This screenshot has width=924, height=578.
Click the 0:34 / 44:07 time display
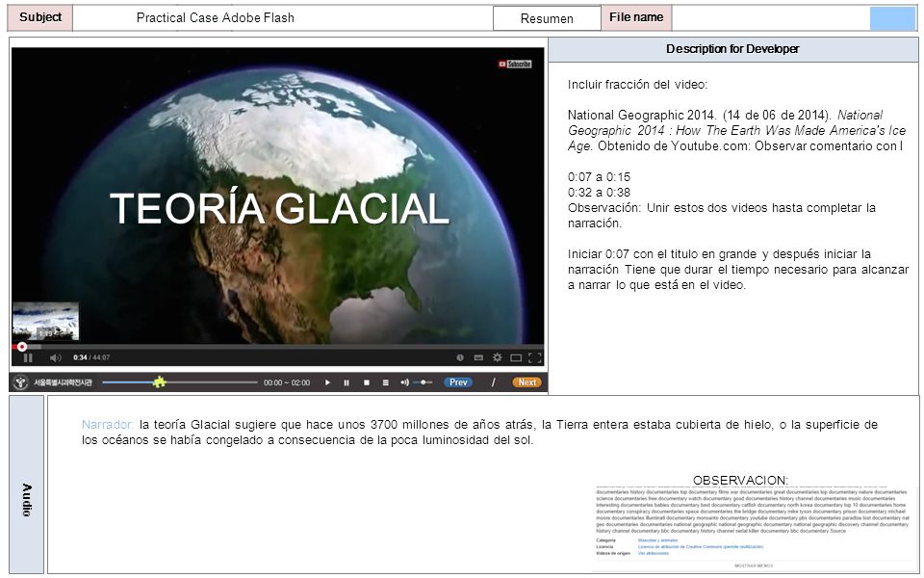click(x=91, y=357)
